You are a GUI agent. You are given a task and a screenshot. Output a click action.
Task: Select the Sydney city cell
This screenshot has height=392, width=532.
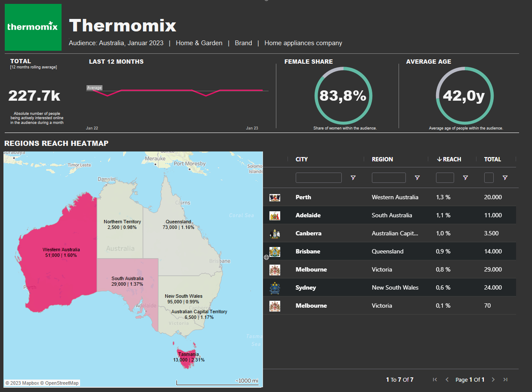click(306, 288)
